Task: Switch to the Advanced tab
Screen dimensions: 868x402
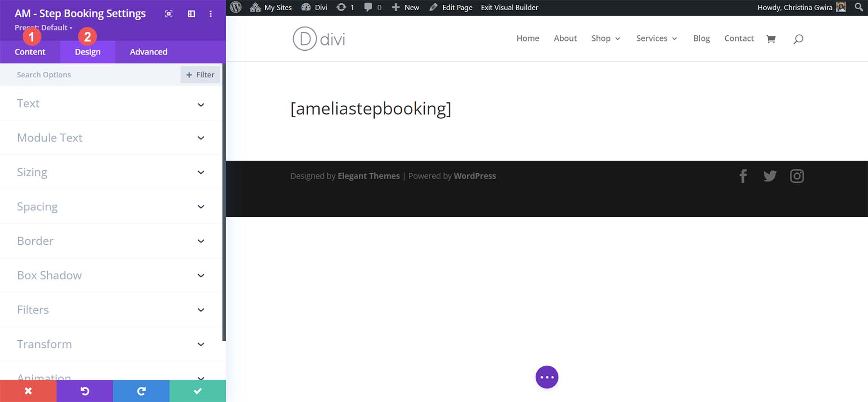Action: tap(149, 52)
